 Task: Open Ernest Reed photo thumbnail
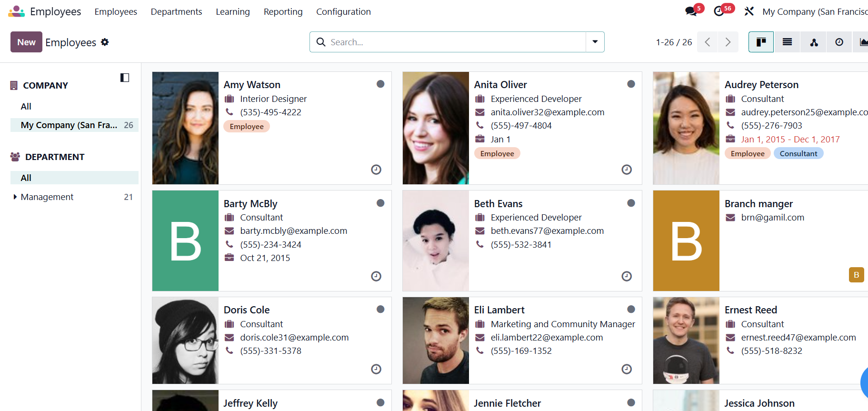tap(686, 341)
